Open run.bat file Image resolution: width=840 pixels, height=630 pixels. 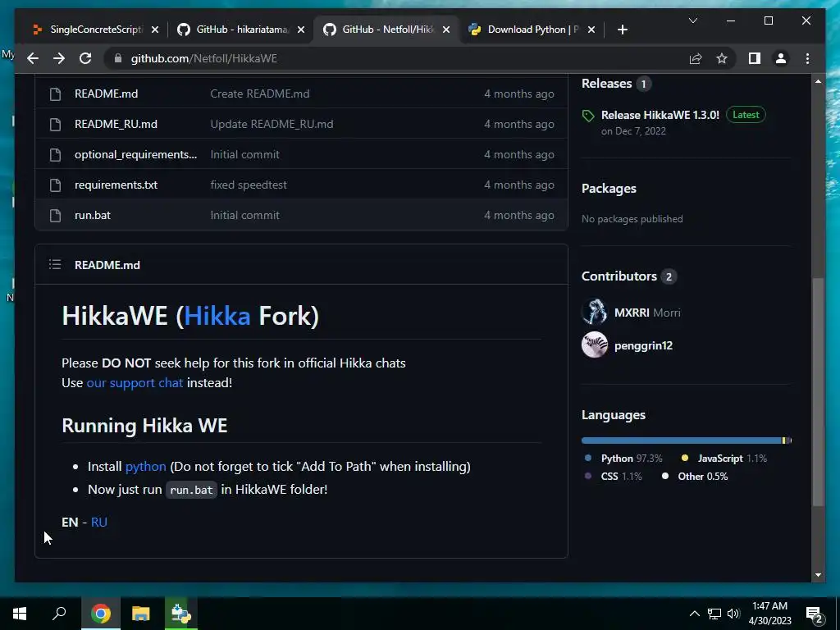[x=93, y=216]
